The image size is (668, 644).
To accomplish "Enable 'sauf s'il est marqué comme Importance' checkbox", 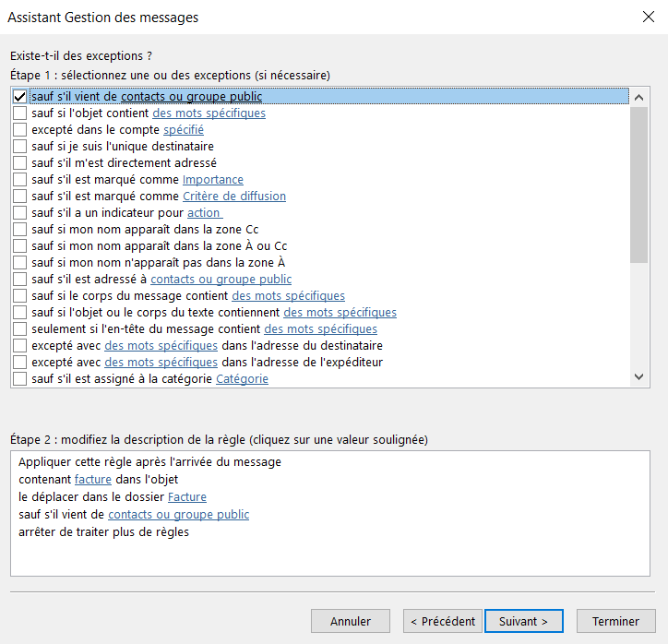I will pyautogui.click(x=19, y=180).
